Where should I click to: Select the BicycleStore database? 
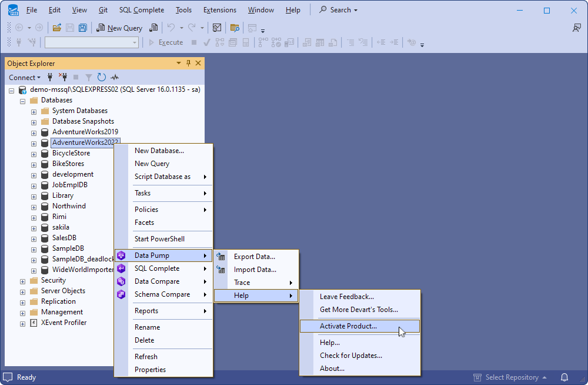pyautogui.click(x=71, y=153)
